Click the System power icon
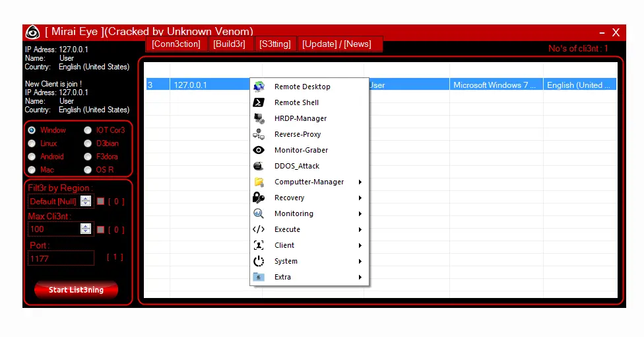The width and height of the screenshot is (644, 337). 259,261
